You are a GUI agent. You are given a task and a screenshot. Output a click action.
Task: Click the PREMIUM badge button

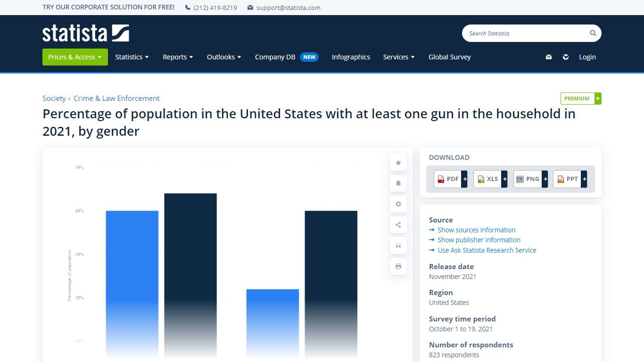click(581, 99)
